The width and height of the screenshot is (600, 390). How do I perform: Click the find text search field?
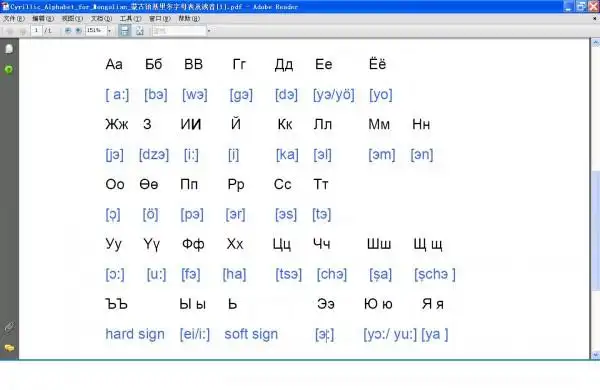tap(179, 31)
